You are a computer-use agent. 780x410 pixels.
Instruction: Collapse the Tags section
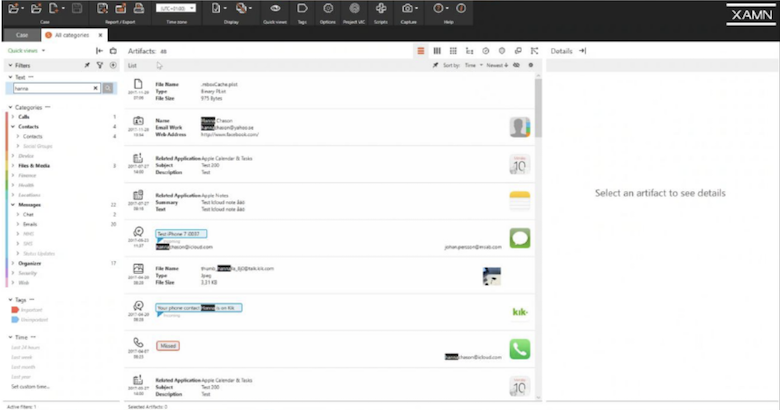point(10,300)
